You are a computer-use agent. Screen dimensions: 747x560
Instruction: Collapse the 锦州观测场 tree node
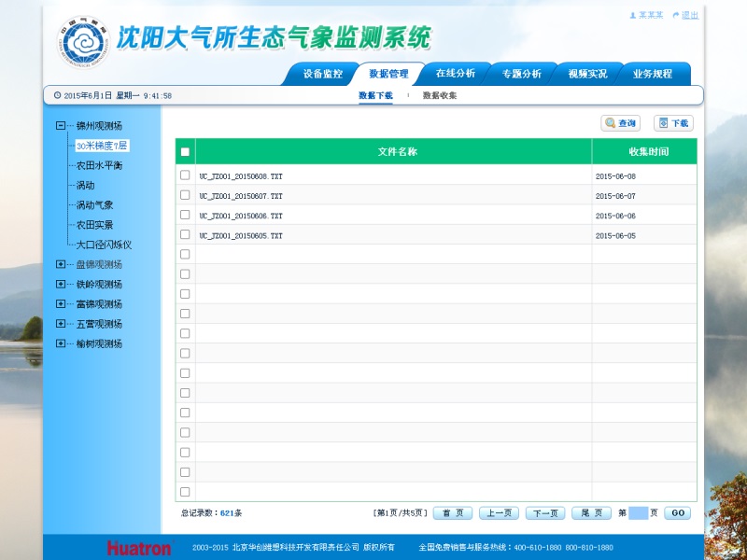[x=61, y=126]
